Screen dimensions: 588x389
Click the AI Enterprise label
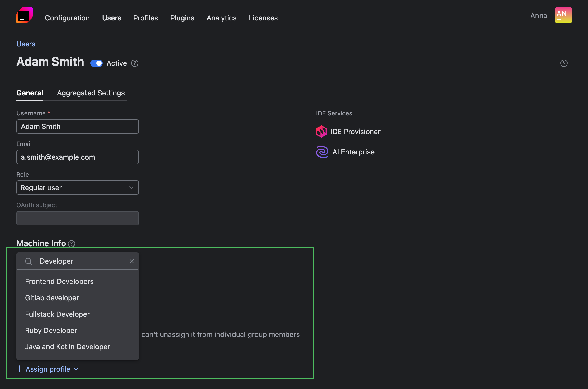(x=353, y=152)
